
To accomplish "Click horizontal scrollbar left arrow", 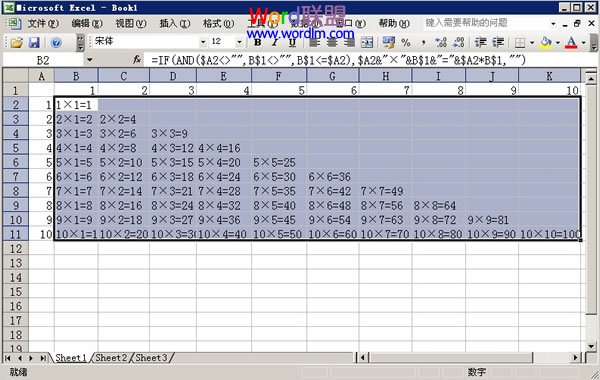I will point(363,358).
